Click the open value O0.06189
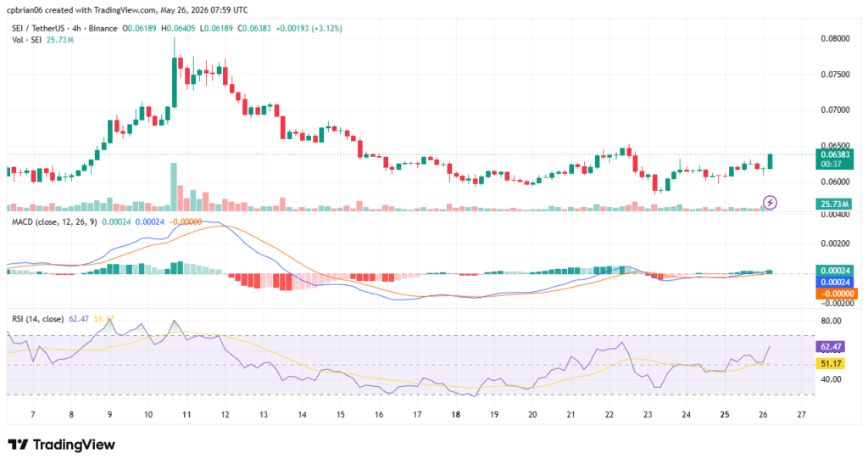Screen dimensions: 868x465 140,28
